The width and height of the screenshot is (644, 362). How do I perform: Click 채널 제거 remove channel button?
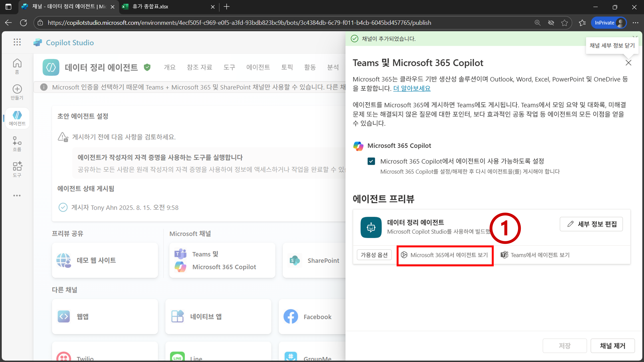click(x=612, y=346)
